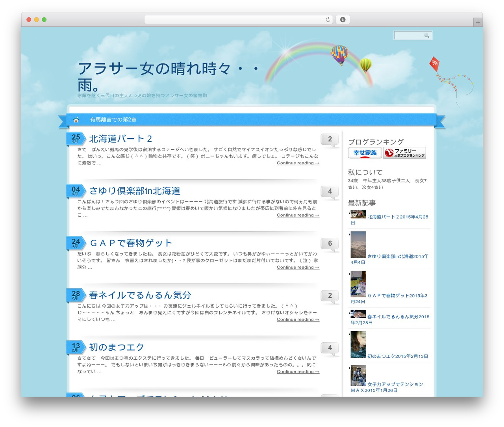This screenshot has height=427, width=504.
Task: Continue reading the ＧＡＰで春物ゲット post
Action: (298, 267)
